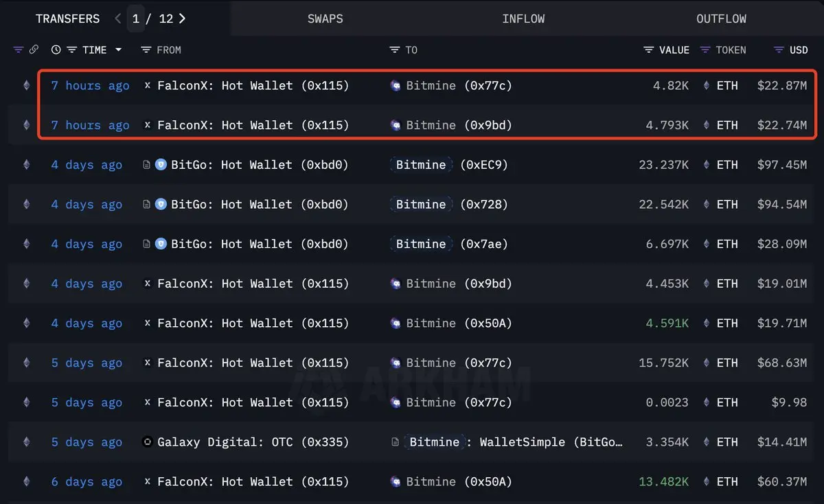The image size is (824, 504).
Task: Open Bitmine (0x50A) on the $60.37M row
Action: coord(459,483)
